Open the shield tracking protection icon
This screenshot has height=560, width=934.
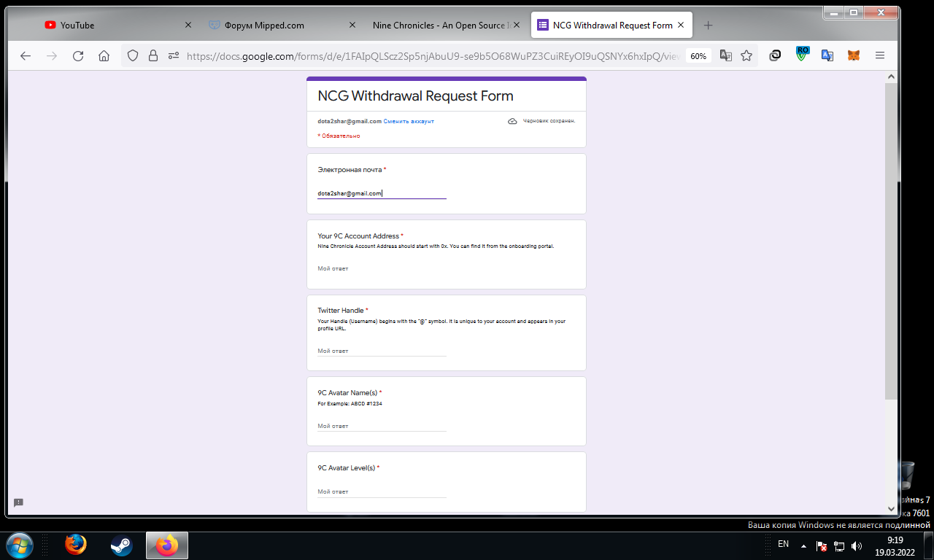click(x=133, y=55)
